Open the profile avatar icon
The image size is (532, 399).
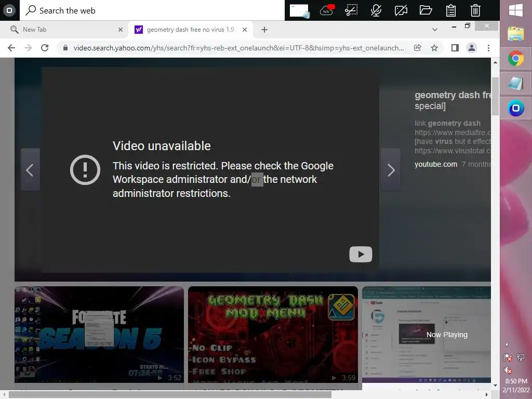(472, 48)
